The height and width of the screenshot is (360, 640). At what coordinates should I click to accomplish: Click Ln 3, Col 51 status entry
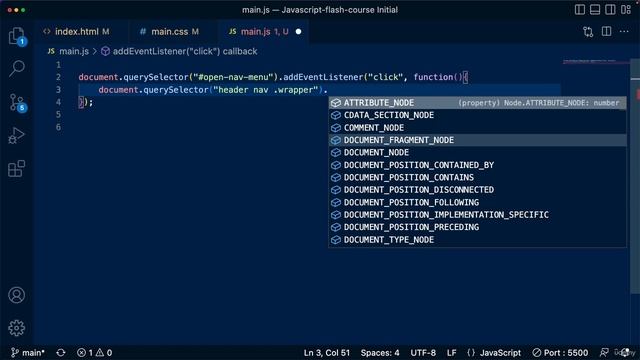pyautogui.click(x=327, y=353)
